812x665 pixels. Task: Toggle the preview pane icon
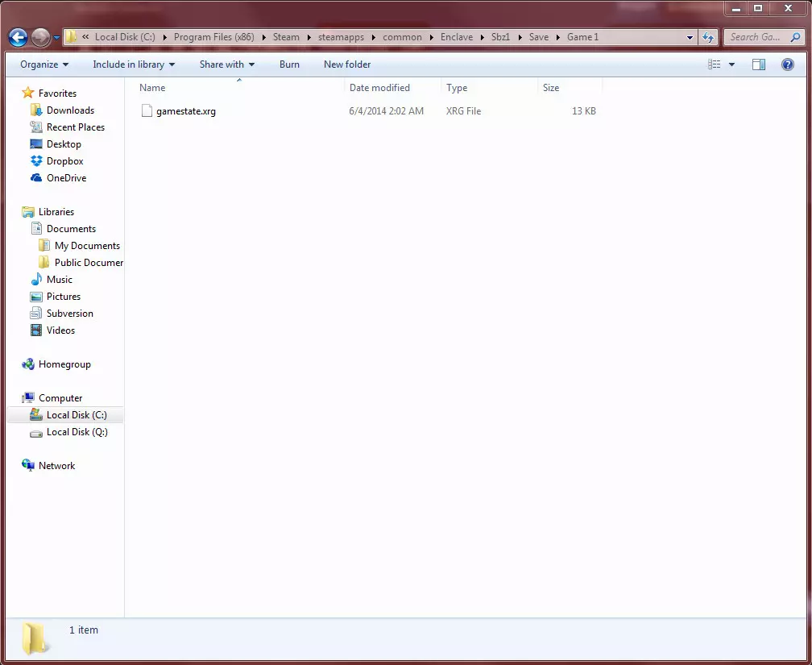click(759, 64)
